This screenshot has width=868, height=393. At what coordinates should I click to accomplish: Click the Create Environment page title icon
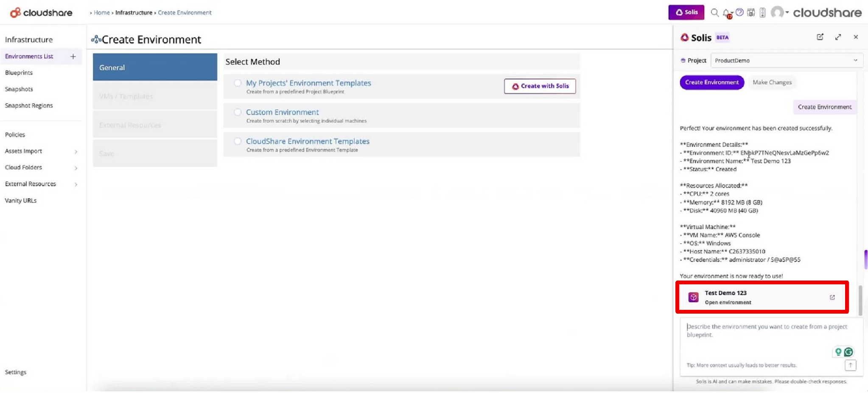96,39
